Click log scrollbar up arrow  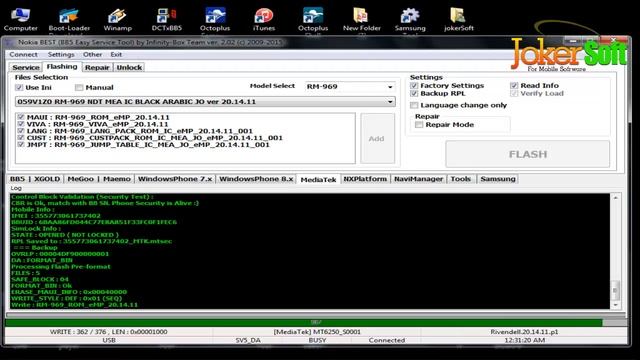616,198
